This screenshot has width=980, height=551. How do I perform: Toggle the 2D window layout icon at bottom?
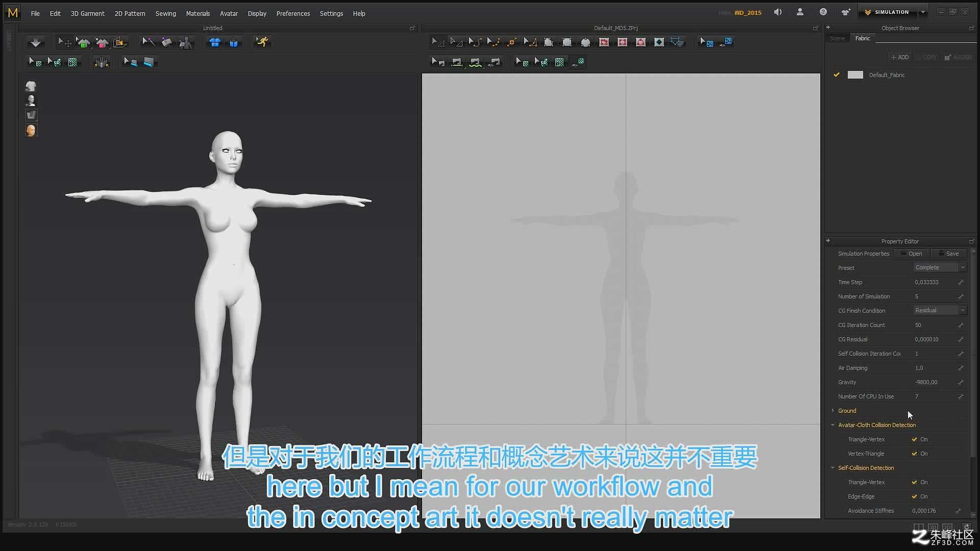tap(947, 528)
